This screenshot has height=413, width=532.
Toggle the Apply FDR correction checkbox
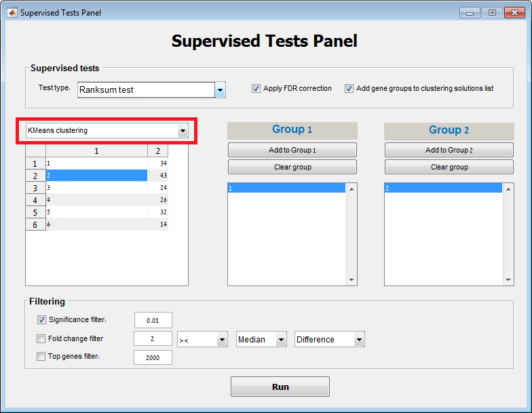[256, 88]
